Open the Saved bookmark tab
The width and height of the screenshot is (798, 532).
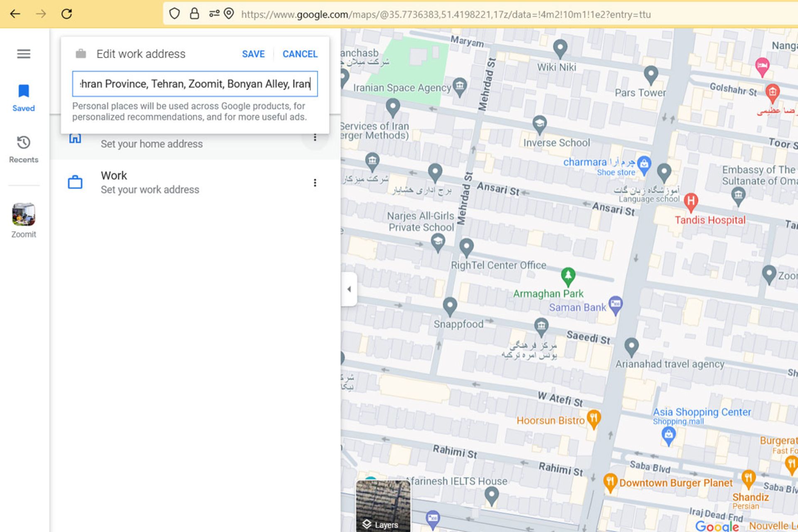pos(24,98)
